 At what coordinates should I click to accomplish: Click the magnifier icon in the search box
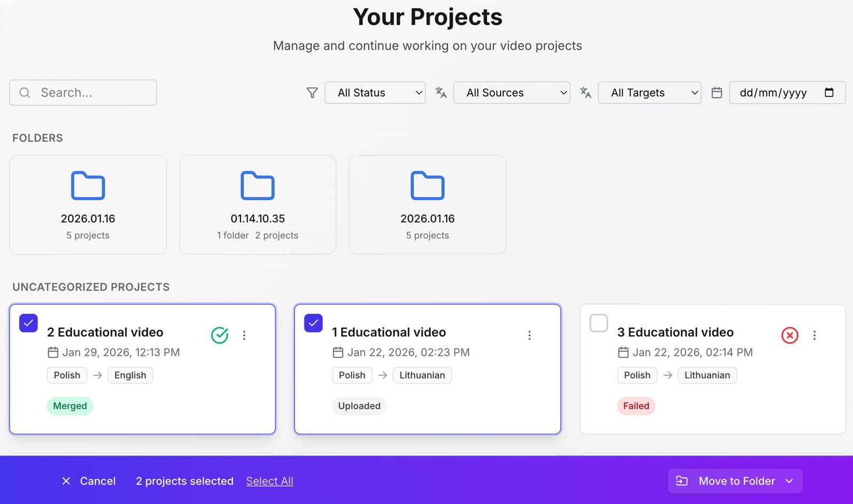coord(25,93)
